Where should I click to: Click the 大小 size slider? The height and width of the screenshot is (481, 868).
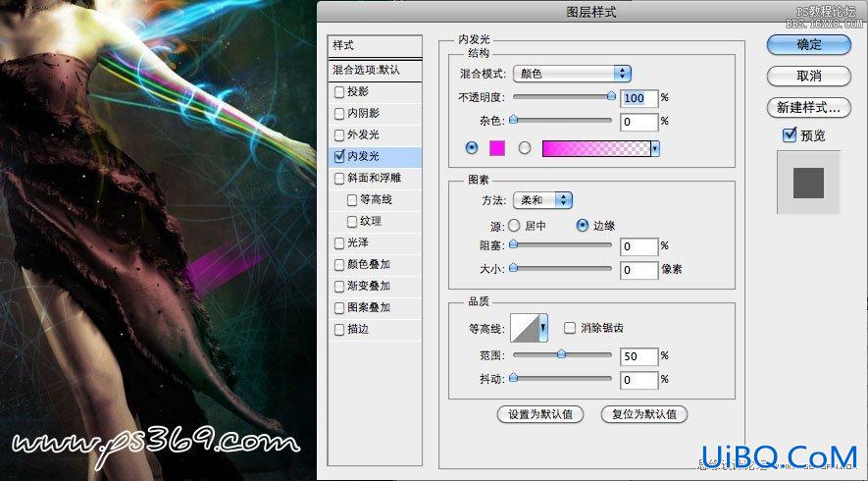pos(562,268)
